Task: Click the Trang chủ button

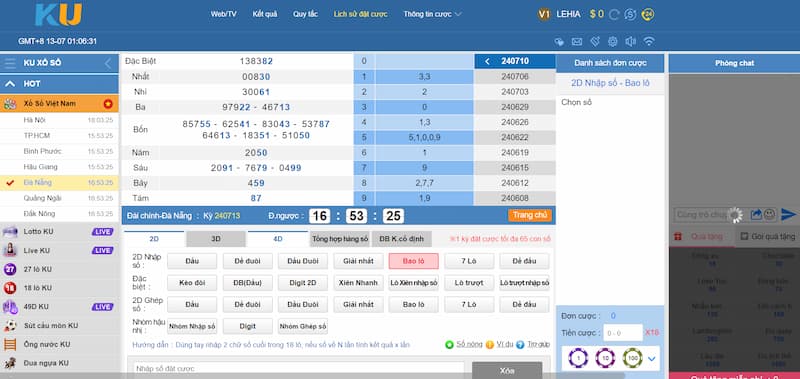Action: pyautogui.click(x=530, y=215)
